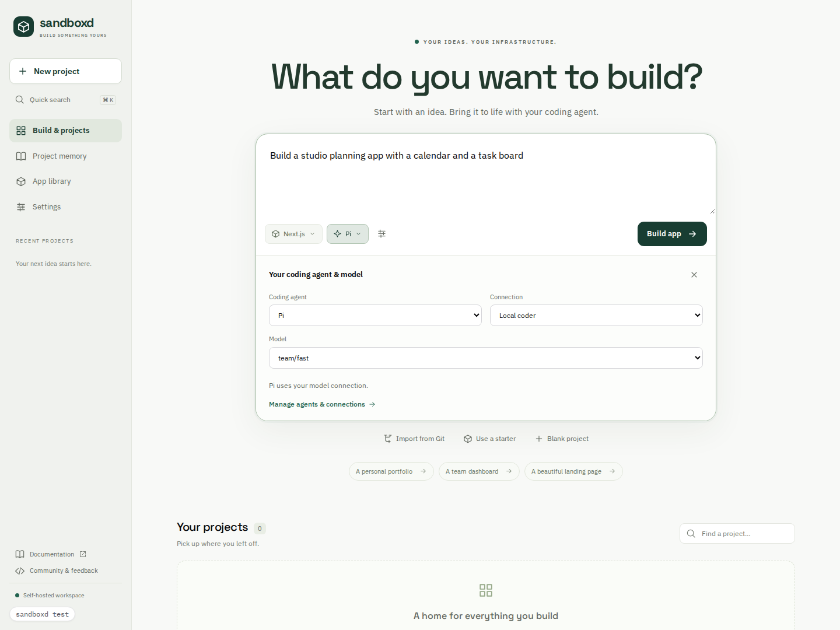Follow Manage agents & connections link

tap(322, 404)
